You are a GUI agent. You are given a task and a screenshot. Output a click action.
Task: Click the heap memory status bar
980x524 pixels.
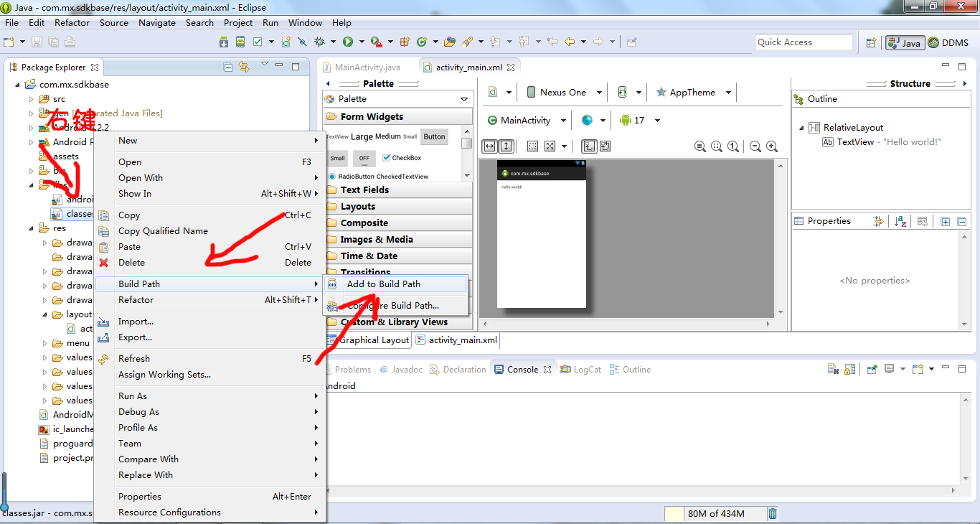715,513
